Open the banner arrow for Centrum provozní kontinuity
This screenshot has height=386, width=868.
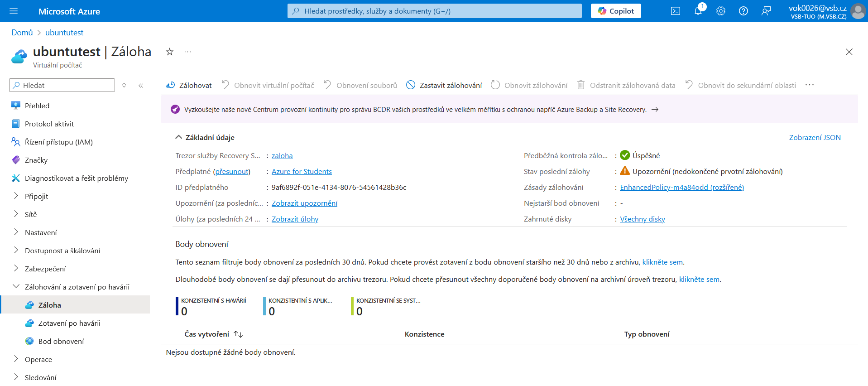click(655, 110)
